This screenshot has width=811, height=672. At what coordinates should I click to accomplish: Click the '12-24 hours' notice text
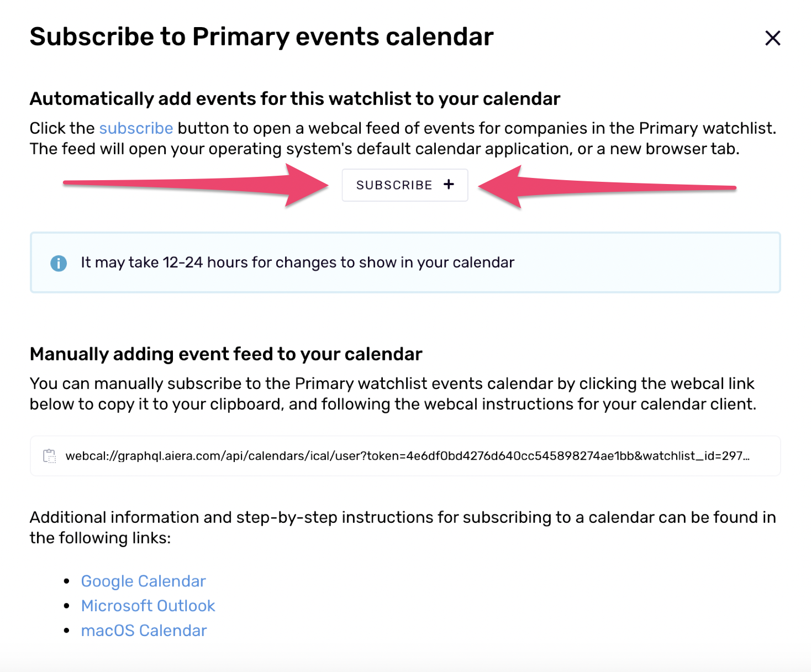297,262
